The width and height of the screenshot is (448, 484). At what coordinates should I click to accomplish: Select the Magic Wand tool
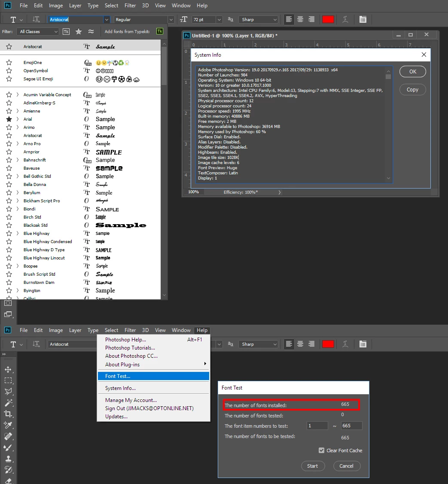(x=8, y=403)
